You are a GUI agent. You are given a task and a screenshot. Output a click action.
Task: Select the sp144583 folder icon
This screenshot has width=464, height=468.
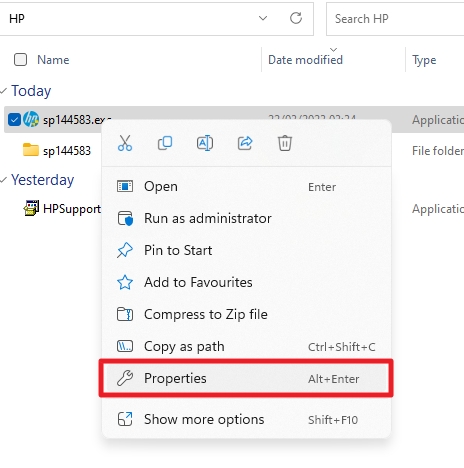pos(31,150)
